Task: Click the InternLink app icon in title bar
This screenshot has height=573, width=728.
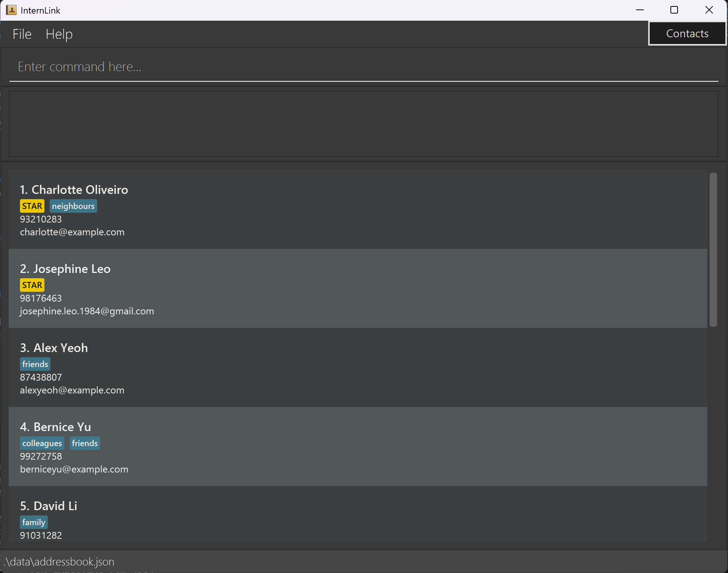Action: (11, 10)
